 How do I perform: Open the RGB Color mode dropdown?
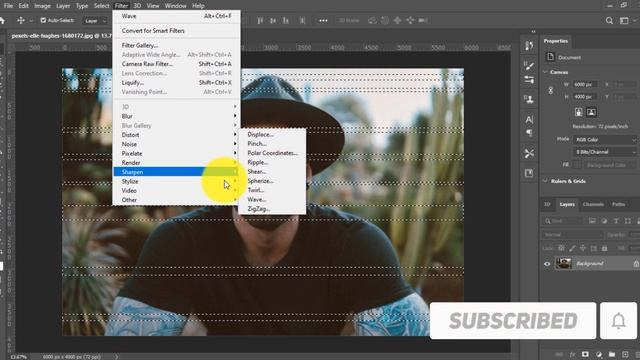pos(604,140)
